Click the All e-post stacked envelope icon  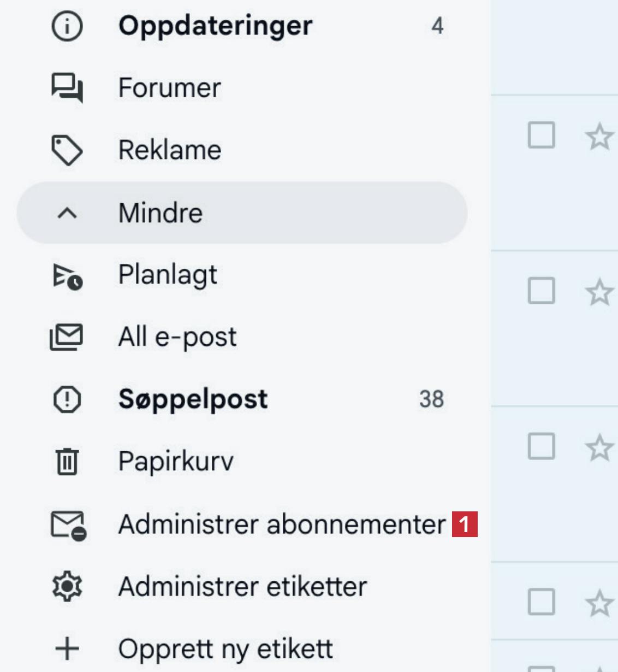coord(67,337)
